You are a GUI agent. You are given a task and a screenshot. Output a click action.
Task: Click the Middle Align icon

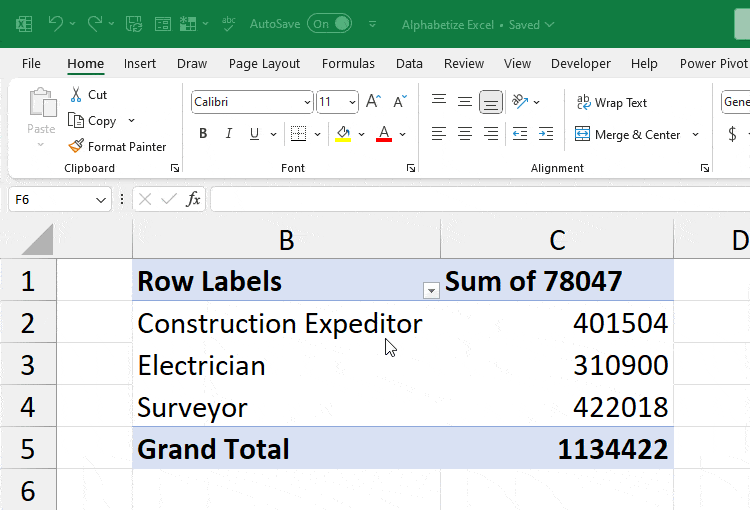click(464, 101)
